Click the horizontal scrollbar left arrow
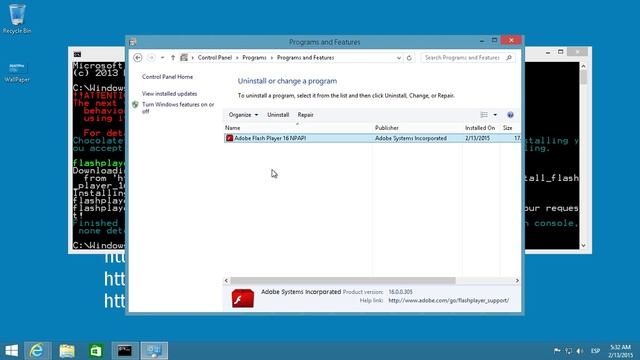The width and height of the screenshot is (640, 360). coord(227,281)
